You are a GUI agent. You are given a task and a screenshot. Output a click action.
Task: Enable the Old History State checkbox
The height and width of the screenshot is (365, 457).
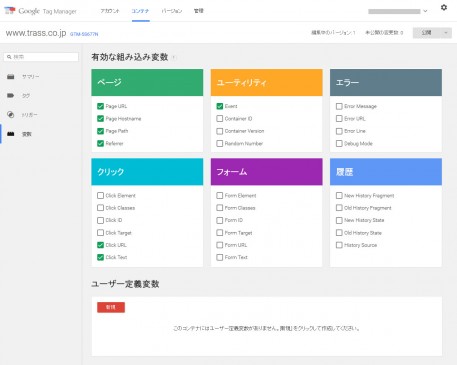(339, 232)
